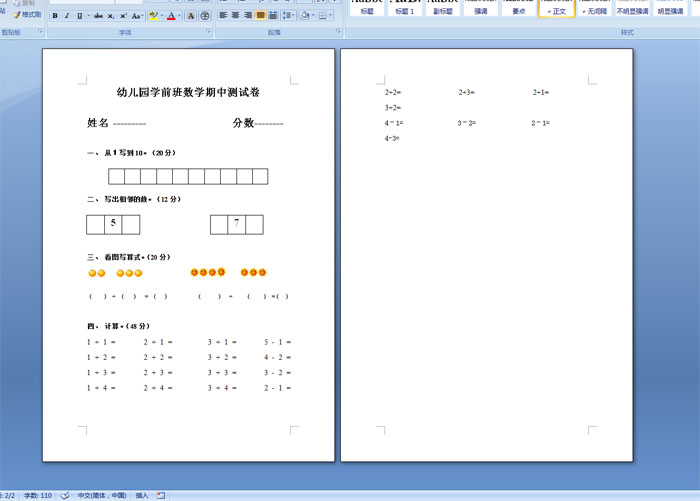The height and width of the screenshot is (501, 700).
Task: Apply 标题 1 style
Action: (404, 8)
